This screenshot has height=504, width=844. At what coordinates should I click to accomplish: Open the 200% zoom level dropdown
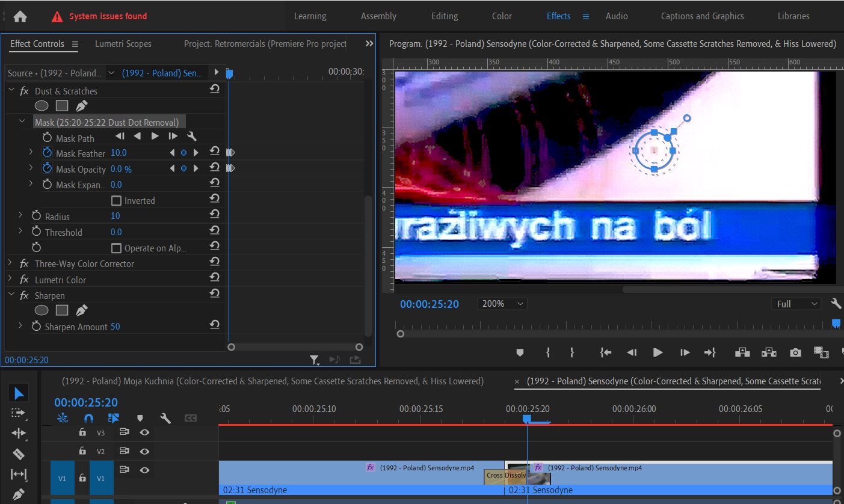502,304
